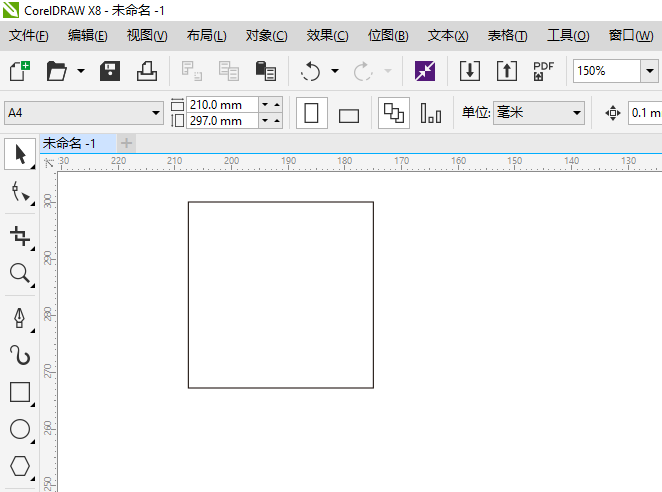Open the units 毫米 dropdown
This screenshot has height=492, width=662.
pos(539,113)
